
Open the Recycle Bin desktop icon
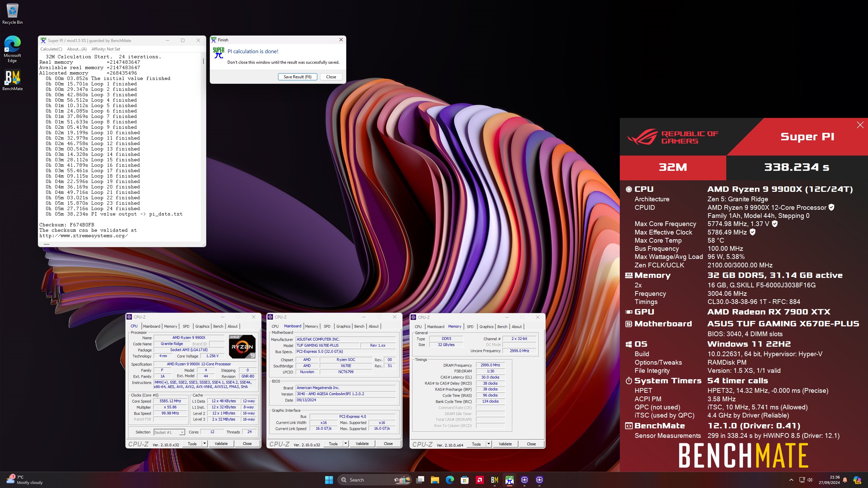(x=13, y=14)
